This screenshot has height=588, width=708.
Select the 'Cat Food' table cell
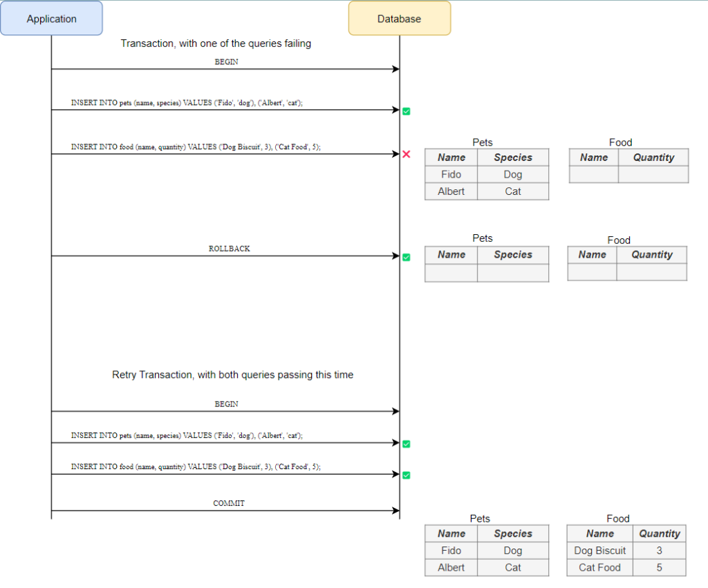(x=599, y=567)
